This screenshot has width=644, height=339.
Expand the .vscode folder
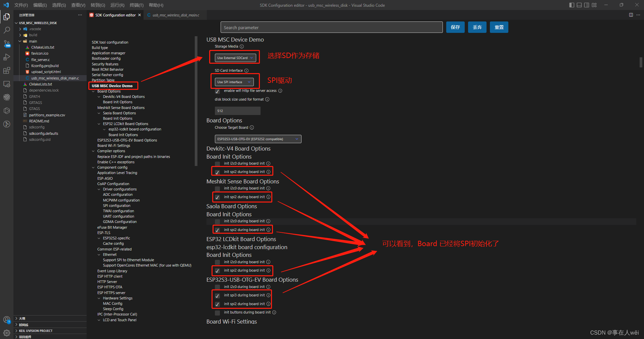[20, 29]
